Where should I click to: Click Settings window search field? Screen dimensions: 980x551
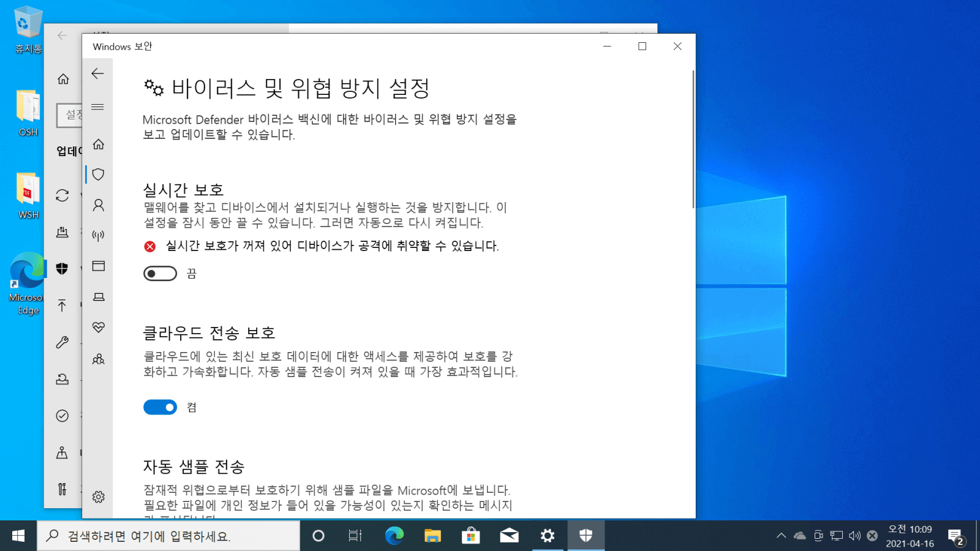[x=70, y=115]
